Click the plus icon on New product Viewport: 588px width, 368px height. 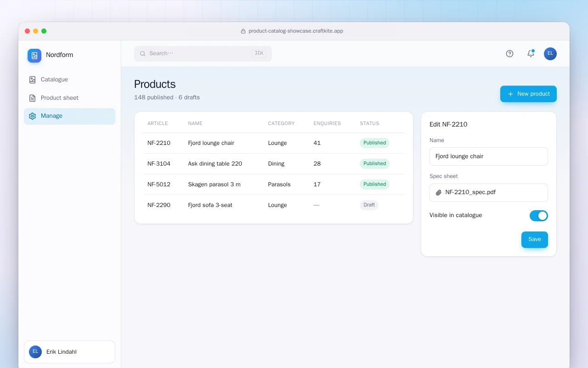point(510,94)
